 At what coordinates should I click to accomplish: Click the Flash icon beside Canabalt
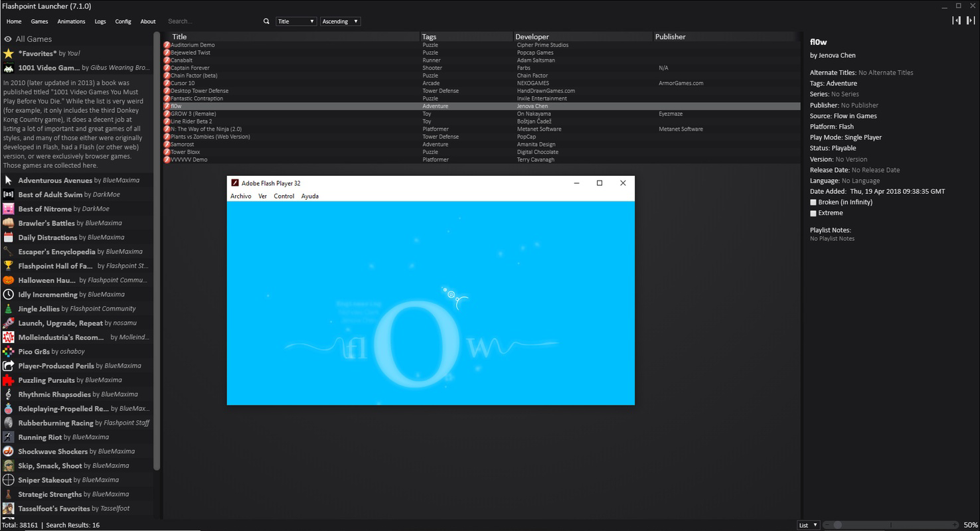tap(167, 60)
